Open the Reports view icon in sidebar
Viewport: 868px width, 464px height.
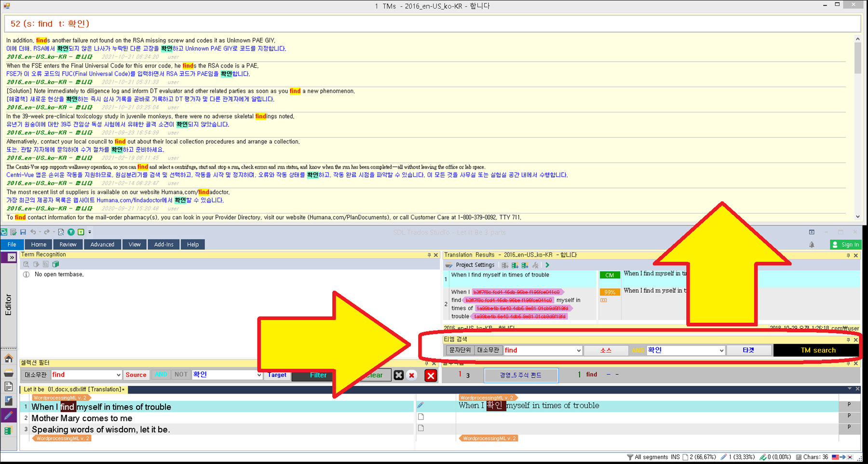(9, 400)
